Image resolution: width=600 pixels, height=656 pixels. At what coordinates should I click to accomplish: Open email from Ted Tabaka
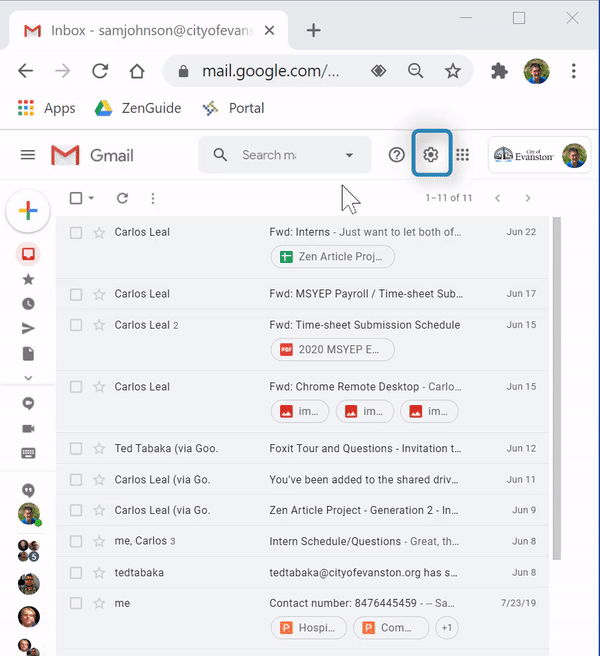point(302,448)
